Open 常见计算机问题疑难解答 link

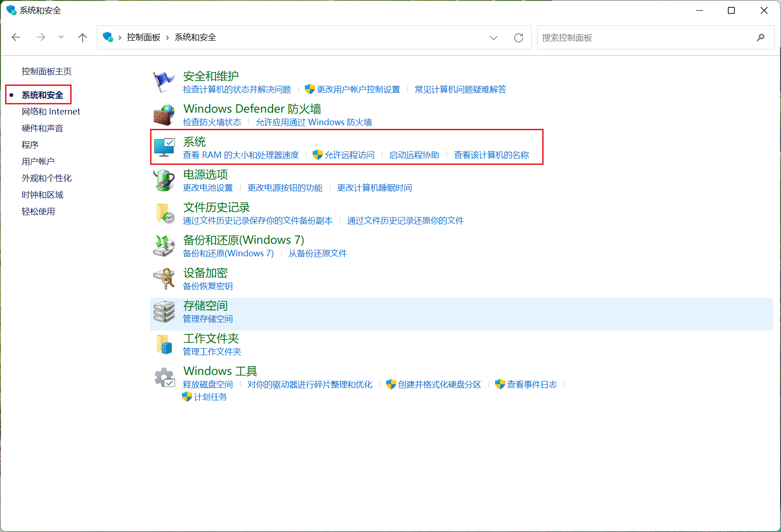[460, 89]
